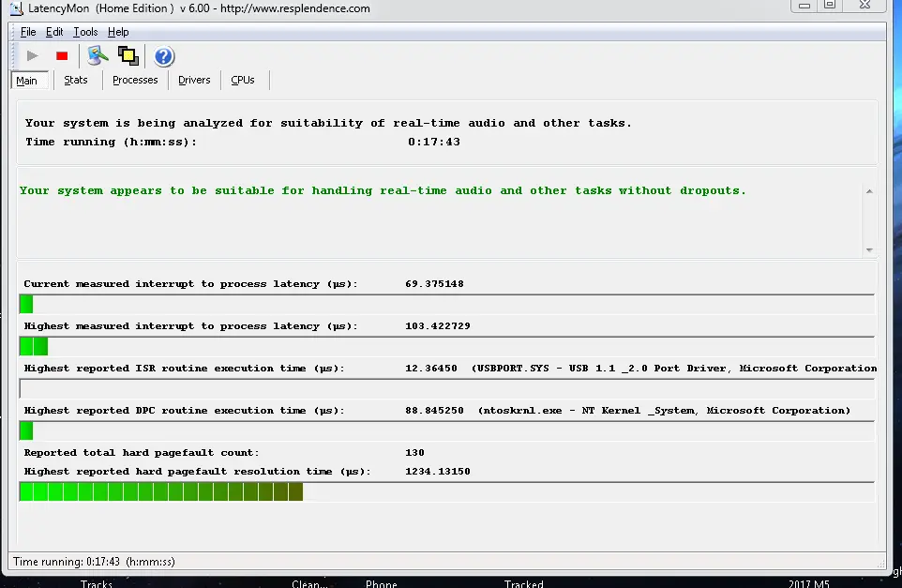Open the Tools menu
The image size is (902, 588).
tap(85, 32)
